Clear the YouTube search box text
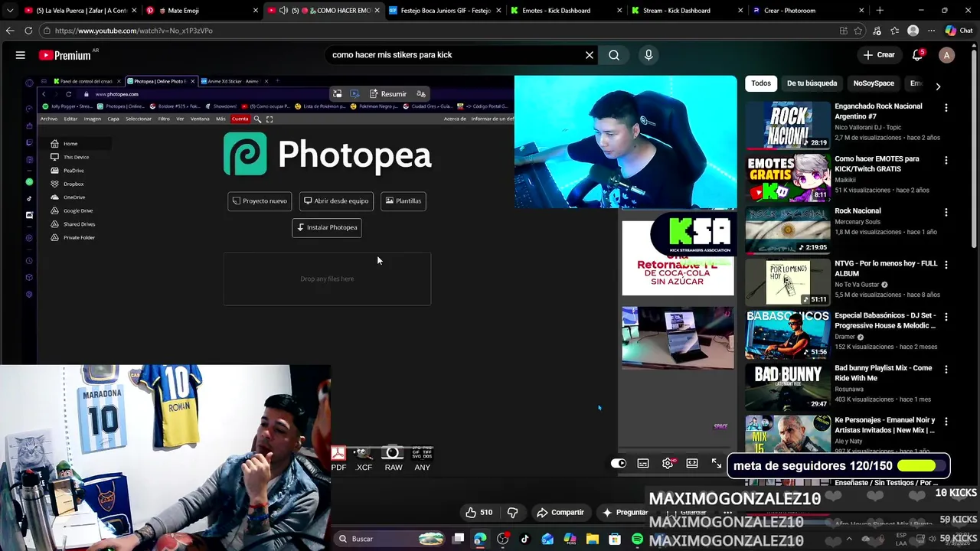Viewport: 980px width, 551px height. (590, 55)
